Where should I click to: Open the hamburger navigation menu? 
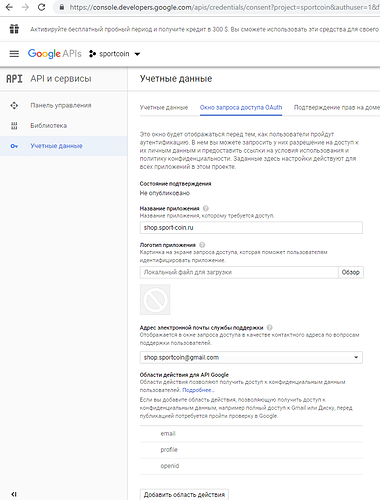[14, 54]
